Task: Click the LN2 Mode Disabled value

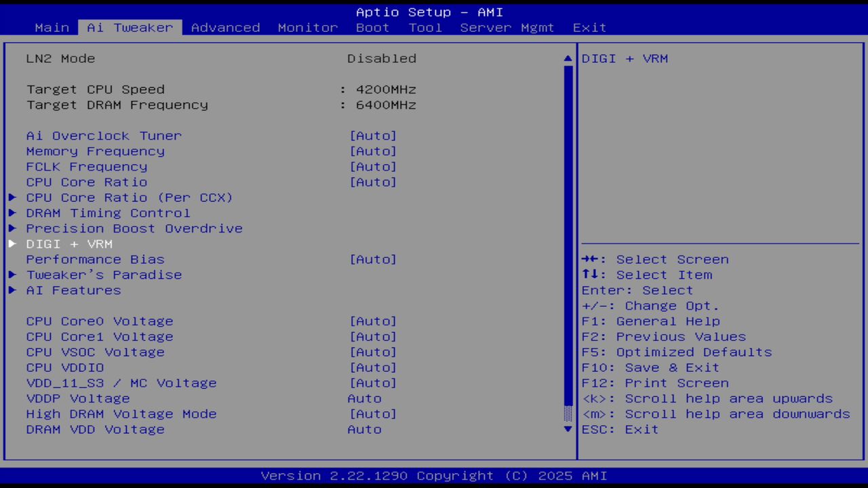Action: pos(382,59)
